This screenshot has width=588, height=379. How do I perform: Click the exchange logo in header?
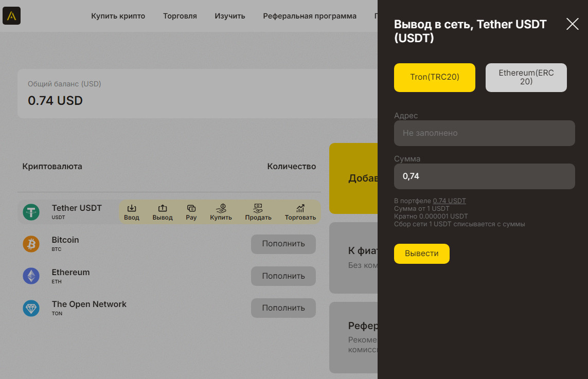coord(11,16)
